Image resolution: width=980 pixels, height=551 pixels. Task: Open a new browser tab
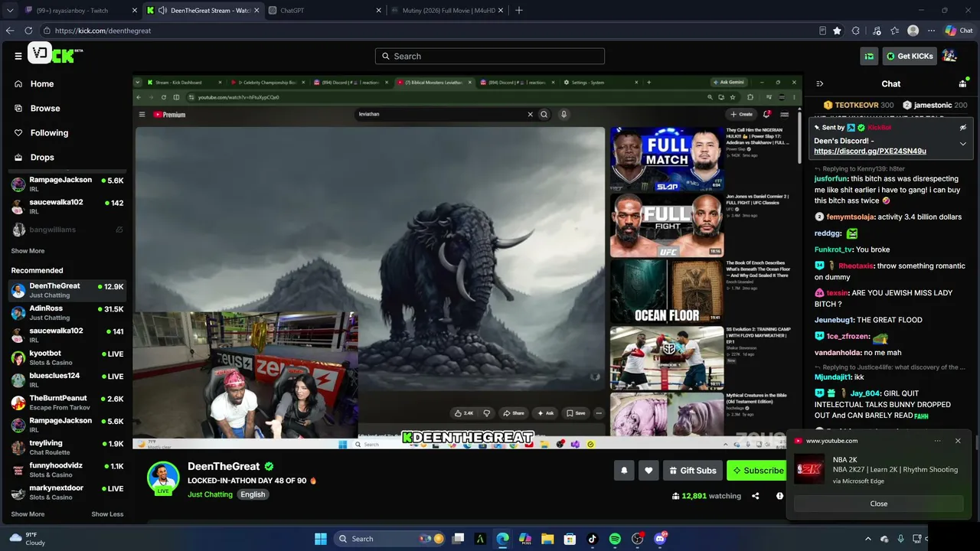pyautogui.click(x=519, y=11)
